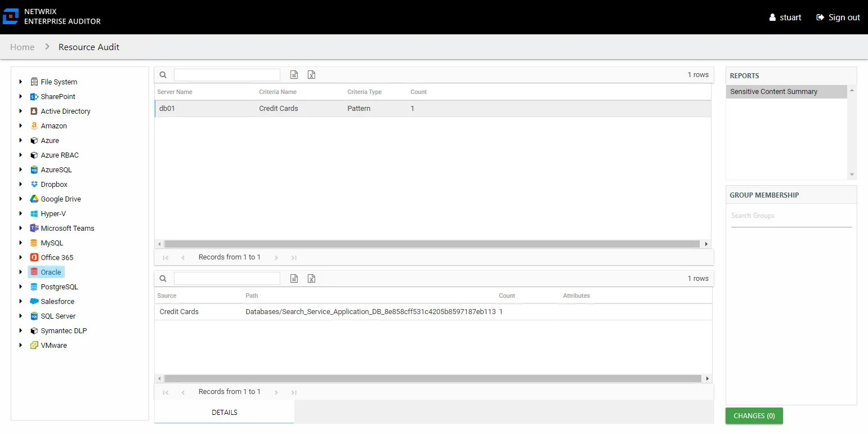Click the Search Groups input

[791, 216]
